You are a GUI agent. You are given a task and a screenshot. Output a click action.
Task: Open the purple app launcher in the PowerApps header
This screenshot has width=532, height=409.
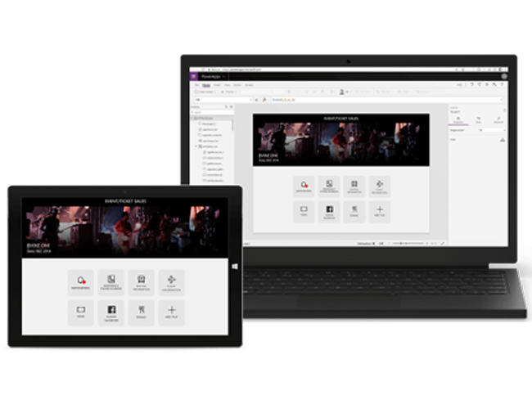(194, 76)
